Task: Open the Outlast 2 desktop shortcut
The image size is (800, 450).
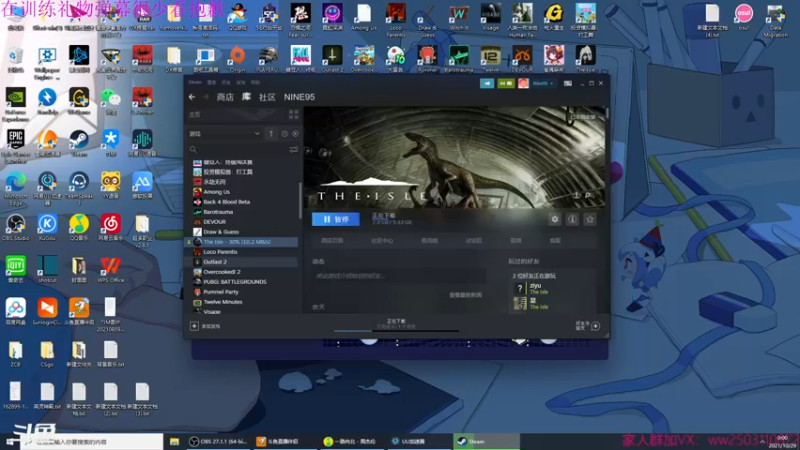Action: [x=332, y=59]
